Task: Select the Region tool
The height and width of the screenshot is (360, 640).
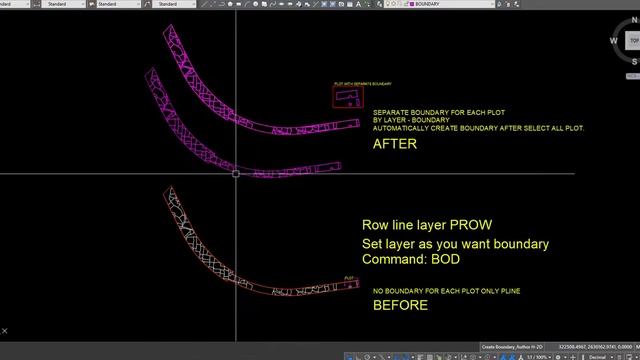Action: [341, 4]
